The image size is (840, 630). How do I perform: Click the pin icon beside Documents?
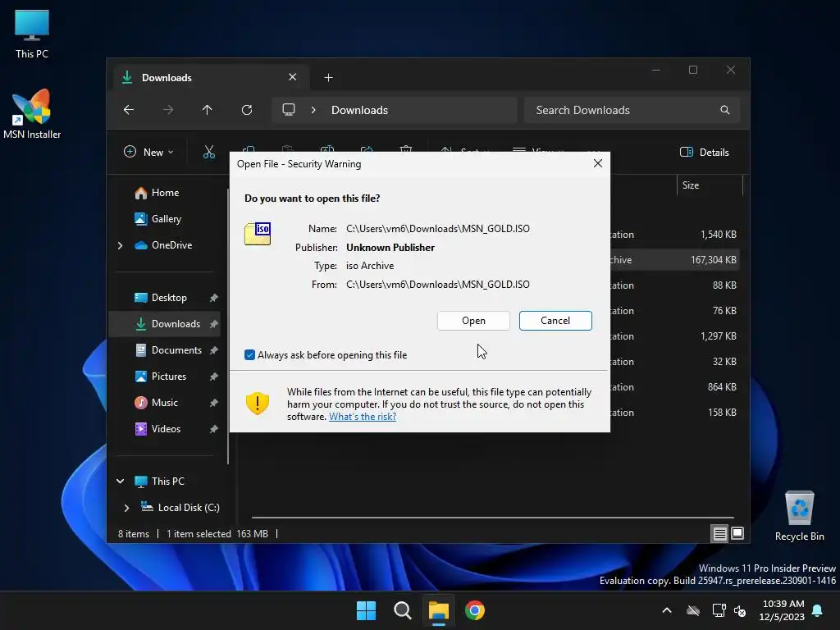214,350
